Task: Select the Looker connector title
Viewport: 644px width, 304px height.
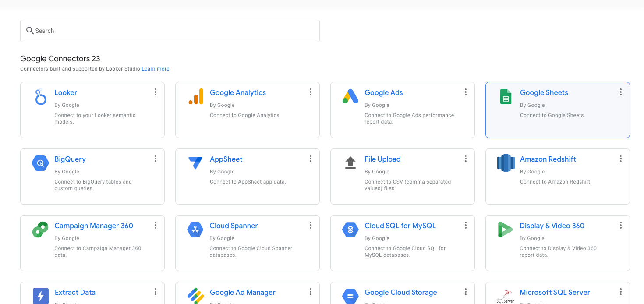Action: point(66,92)
